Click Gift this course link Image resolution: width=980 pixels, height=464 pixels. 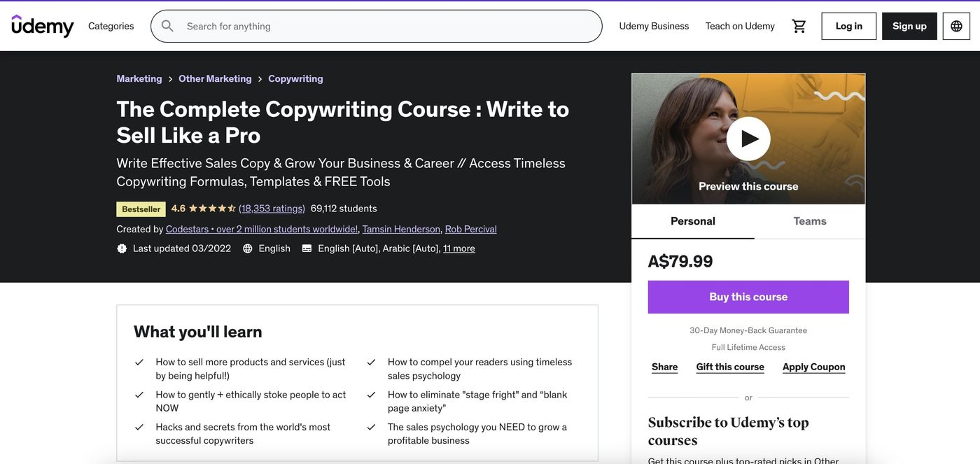click(x=730, y=367)
